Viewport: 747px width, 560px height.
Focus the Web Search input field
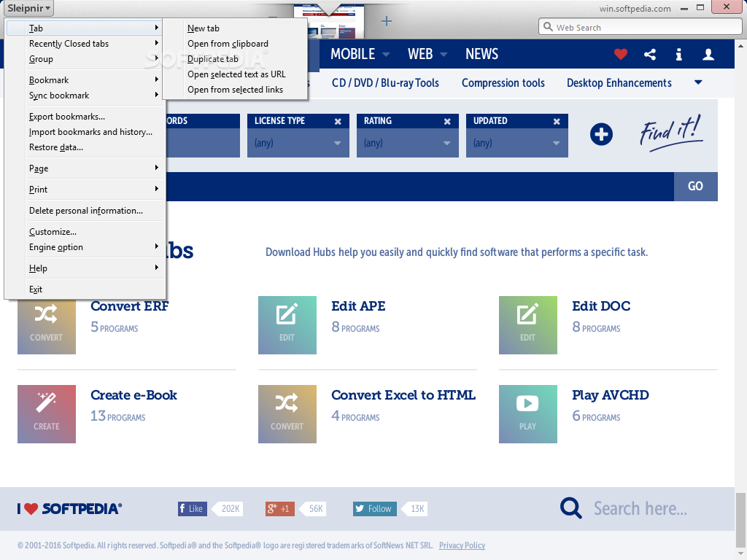[x=640, y=27]
